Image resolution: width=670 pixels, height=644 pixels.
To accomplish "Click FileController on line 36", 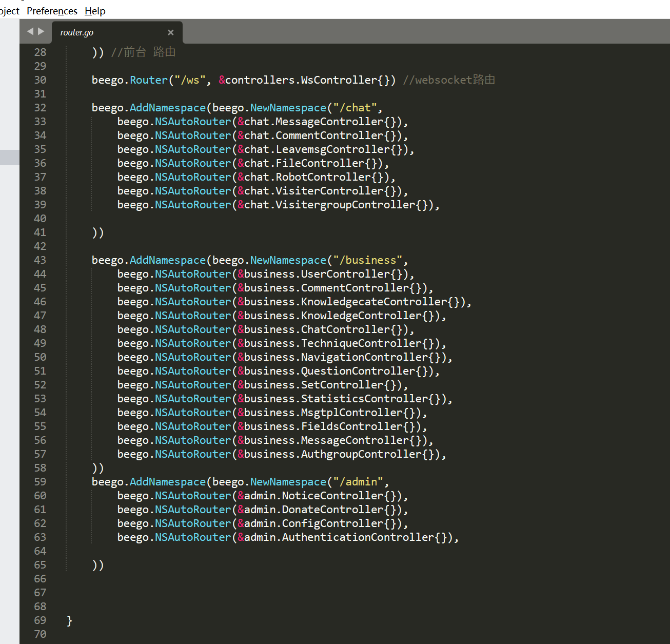I will click(320, 163).
